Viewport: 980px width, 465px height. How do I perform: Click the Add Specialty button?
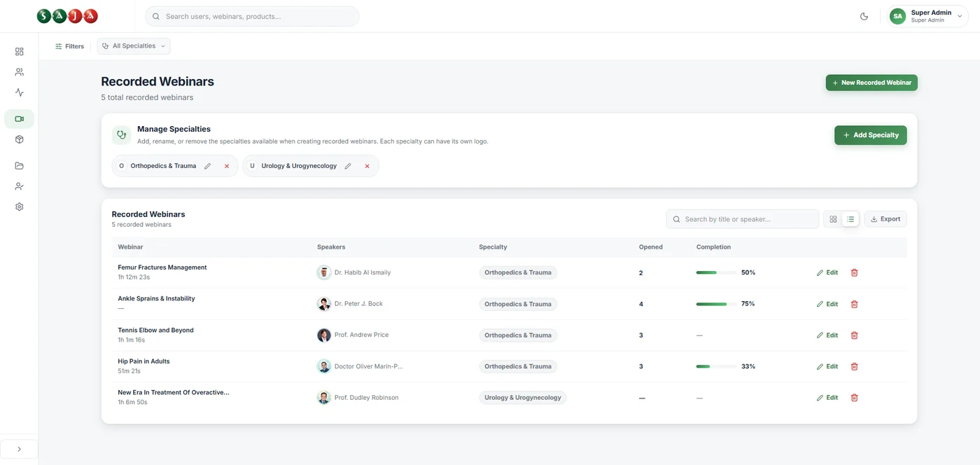870,135
